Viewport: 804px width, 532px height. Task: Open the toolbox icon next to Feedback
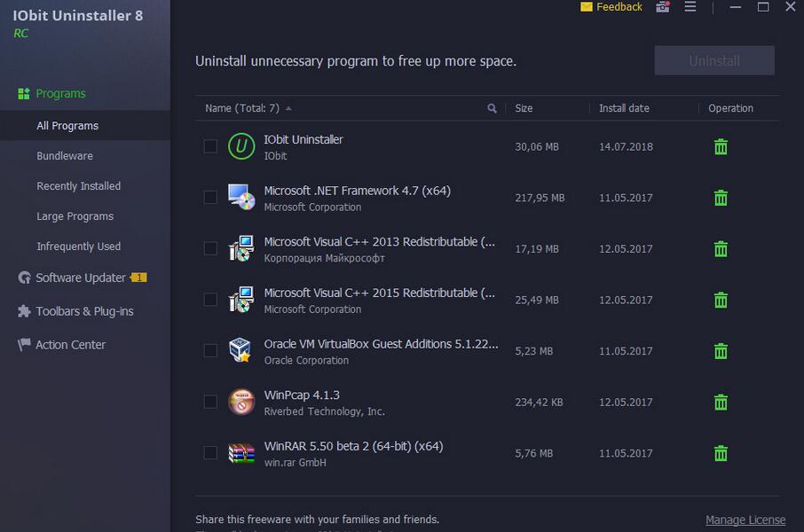pos(663,7)
